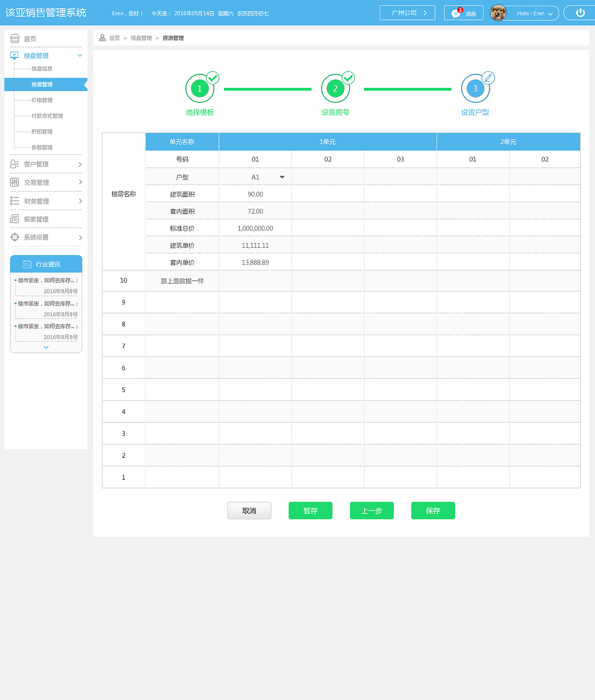Click room number 03 under 1单元
The image size is (595, 700).
click(400, 159)
